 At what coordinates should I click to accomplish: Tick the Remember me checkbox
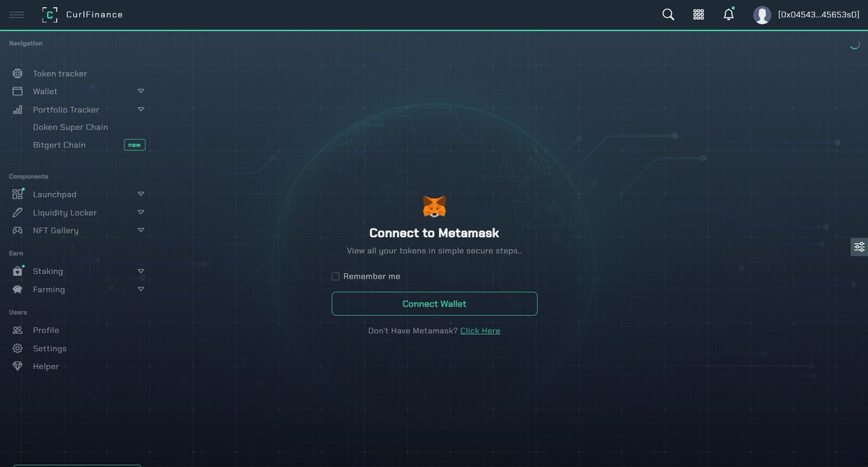[336, 276]
